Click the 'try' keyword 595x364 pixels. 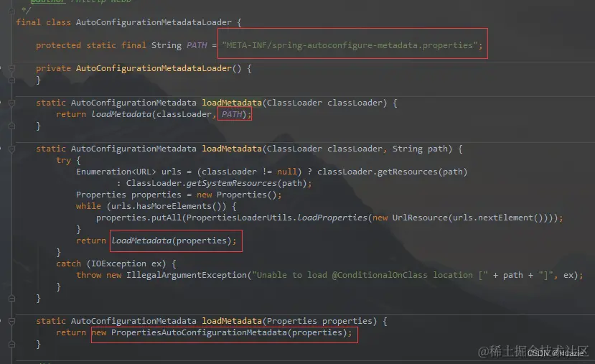(63, 161)
